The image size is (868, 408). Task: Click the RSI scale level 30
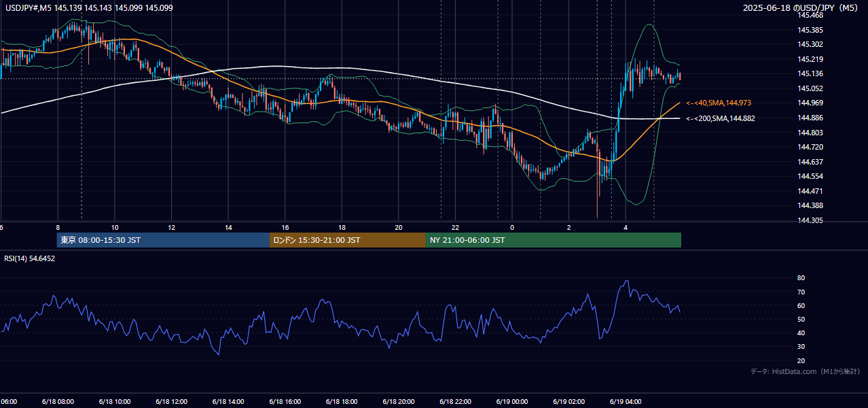point(801,347)
